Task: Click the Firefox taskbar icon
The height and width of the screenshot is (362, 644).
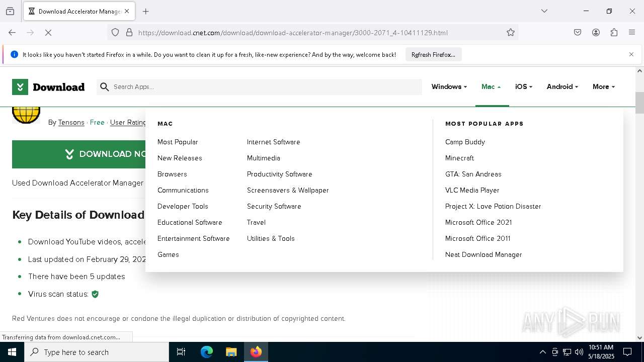Action: tap(256, 352)
